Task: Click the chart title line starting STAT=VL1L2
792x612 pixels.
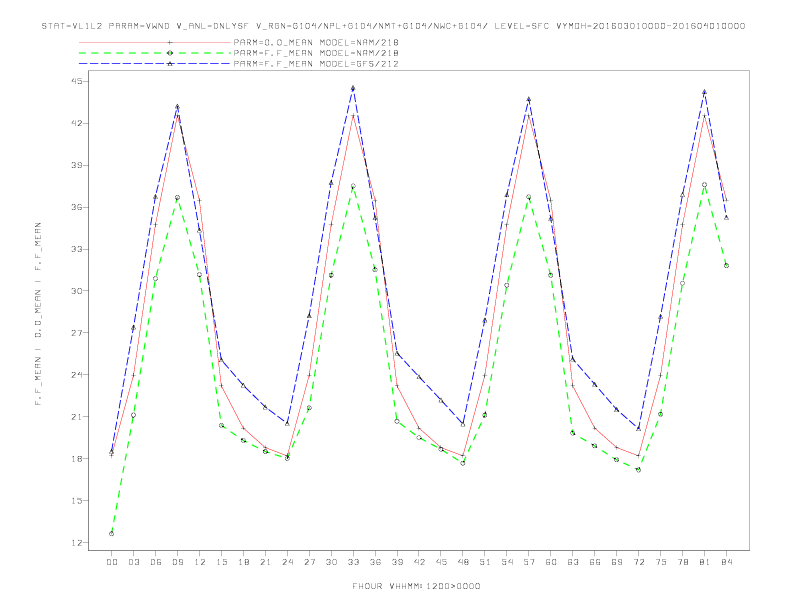Action: click(393, 26)
